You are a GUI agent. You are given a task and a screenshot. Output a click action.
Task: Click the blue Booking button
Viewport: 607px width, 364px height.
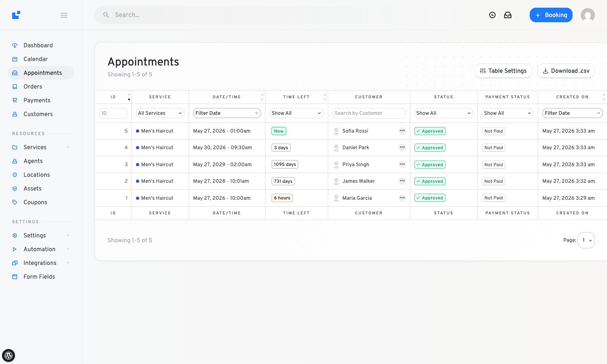pyautogui.click(x=551, y=15)
